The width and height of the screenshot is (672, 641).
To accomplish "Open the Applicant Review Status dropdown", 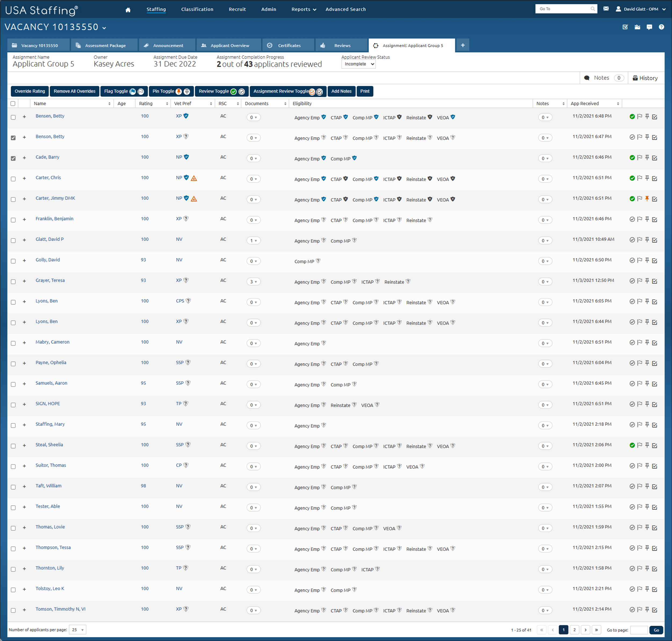I will (x=358, y=64).
